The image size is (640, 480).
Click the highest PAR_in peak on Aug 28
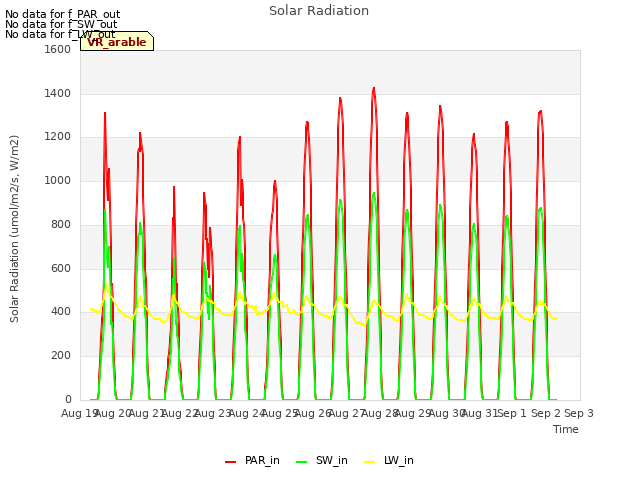374,88
